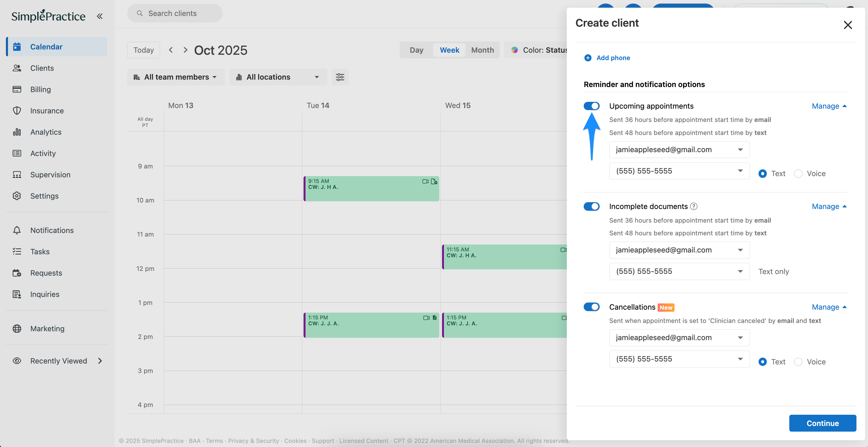868x447 pixels.
Task: Open Billing from sidebar menu
Action: point(57,89)
